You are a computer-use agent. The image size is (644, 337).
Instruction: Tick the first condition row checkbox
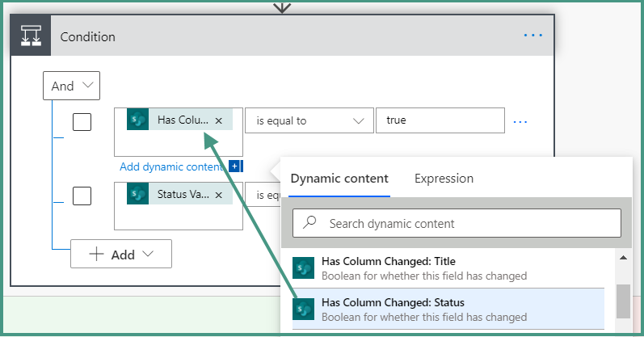[82, 122]
